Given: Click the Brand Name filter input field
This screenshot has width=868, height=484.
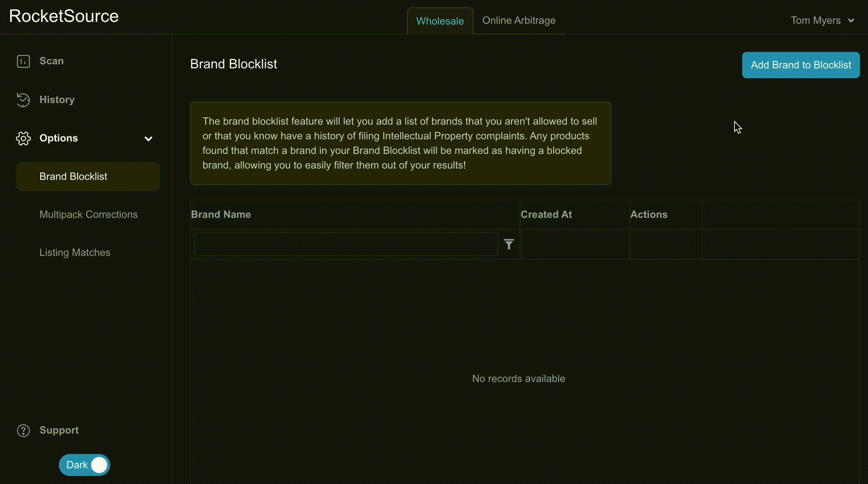Looking at the screenshot, I should 346,244.
